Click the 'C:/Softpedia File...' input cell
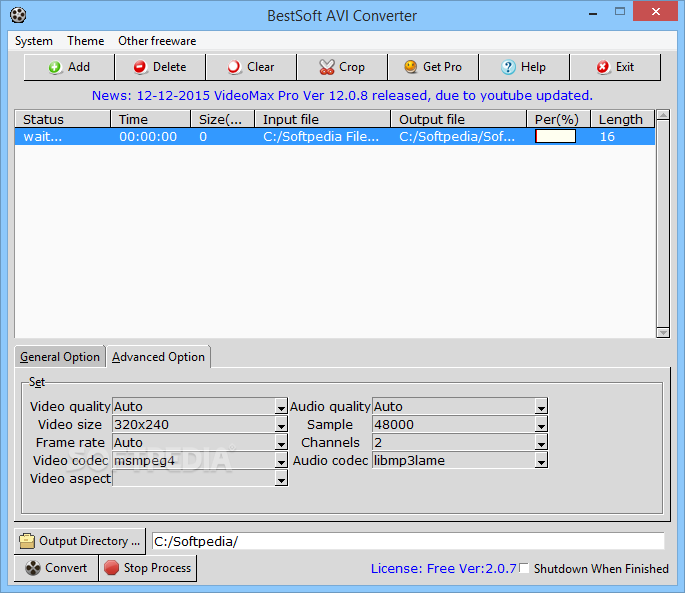 coord(321,137)
